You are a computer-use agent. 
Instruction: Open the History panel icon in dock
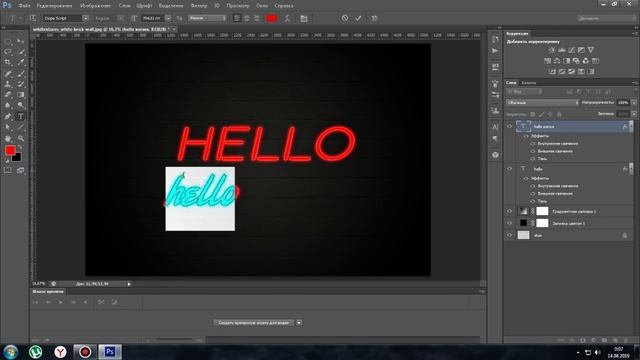pos(495,40)
